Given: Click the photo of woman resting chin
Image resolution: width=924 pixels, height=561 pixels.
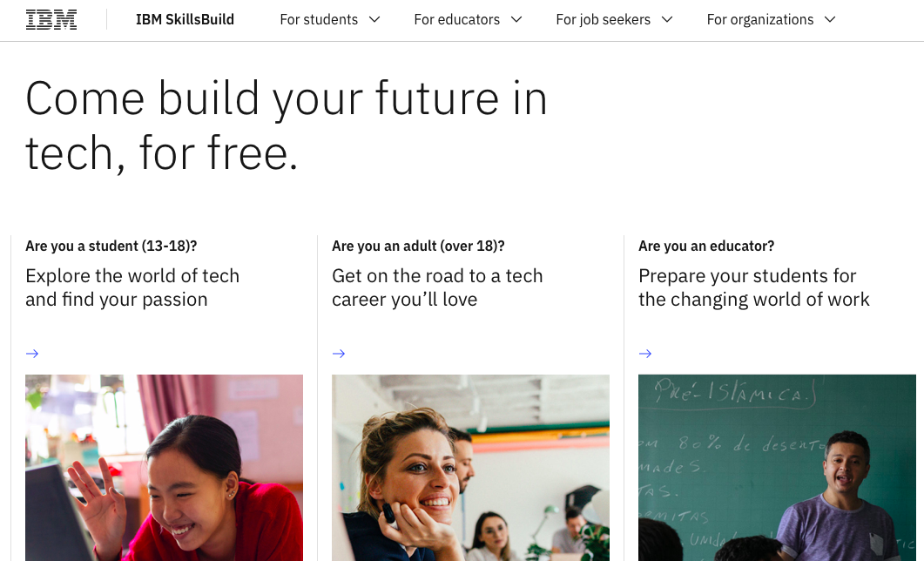Looking at the screenshot, I should pyautogui.click(x=470, y=468).
